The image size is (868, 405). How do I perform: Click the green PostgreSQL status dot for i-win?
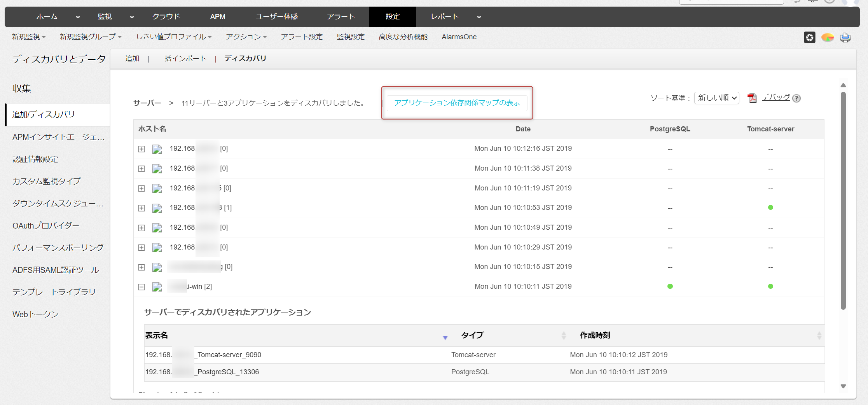(x=670, y=286)
